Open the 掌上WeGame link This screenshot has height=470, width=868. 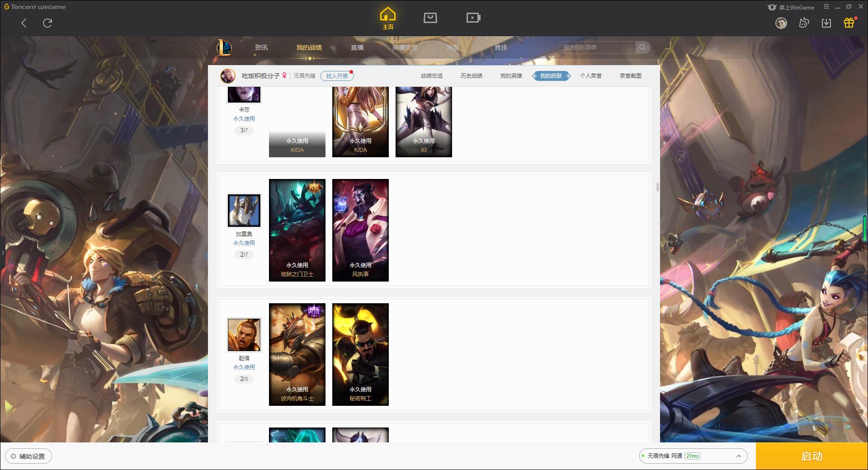pos(791,7)
